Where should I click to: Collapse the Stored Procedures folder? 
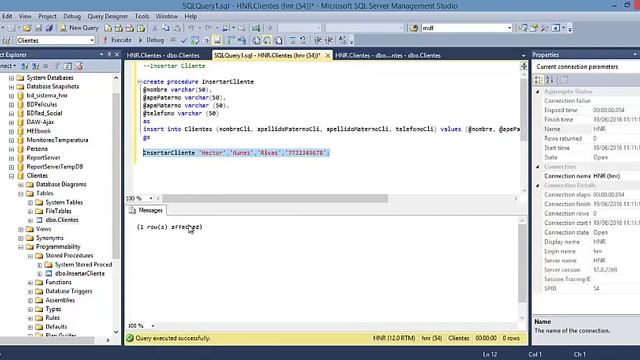30,256
